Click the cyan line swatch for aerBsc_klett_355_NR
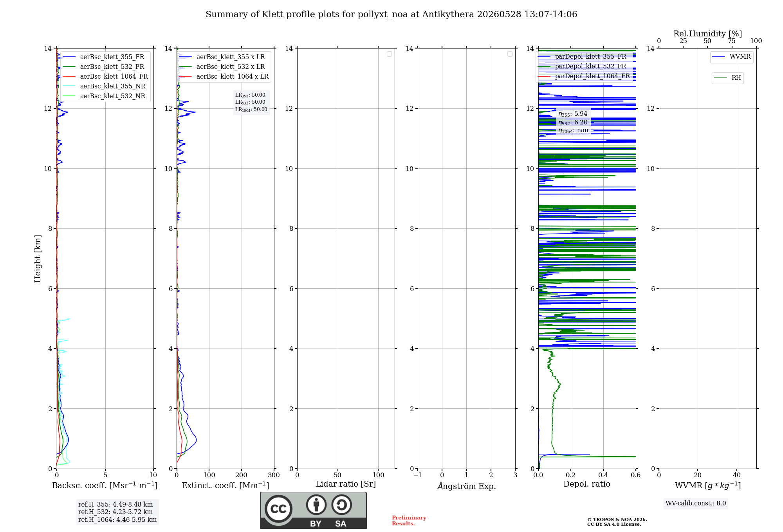 (x=69, y=86)
